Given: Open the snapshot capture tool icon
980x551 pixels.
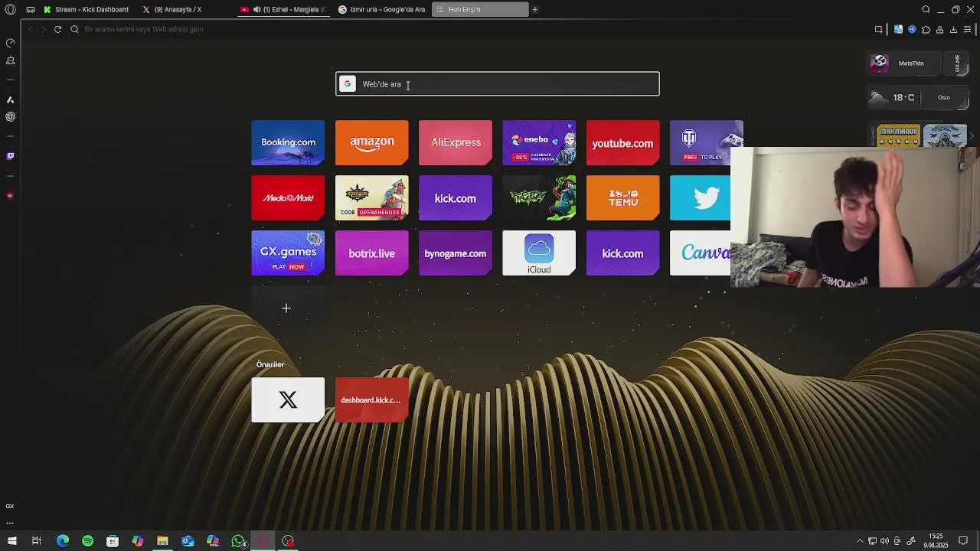Looking at the screenshot, I should click(879, 29).
